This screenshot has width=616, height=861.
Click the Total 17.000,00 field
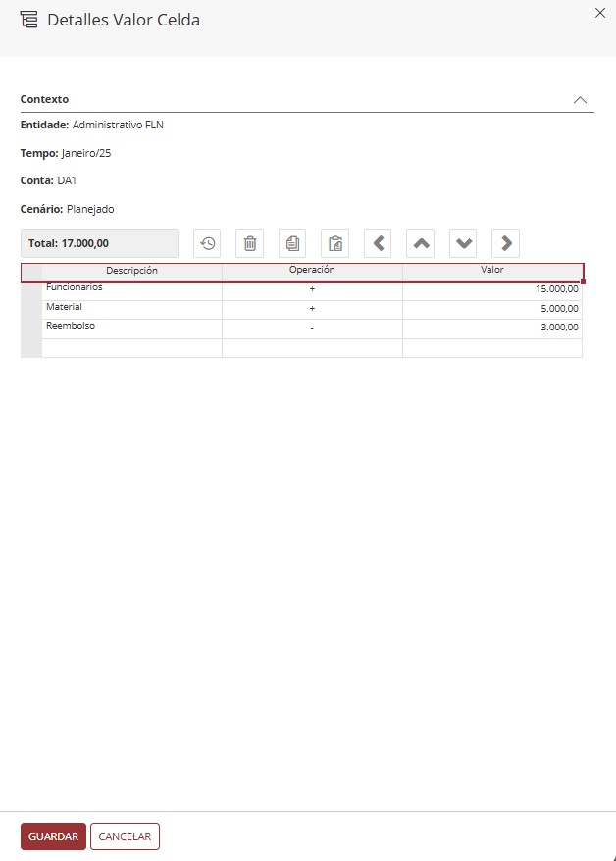pos(99,243)
